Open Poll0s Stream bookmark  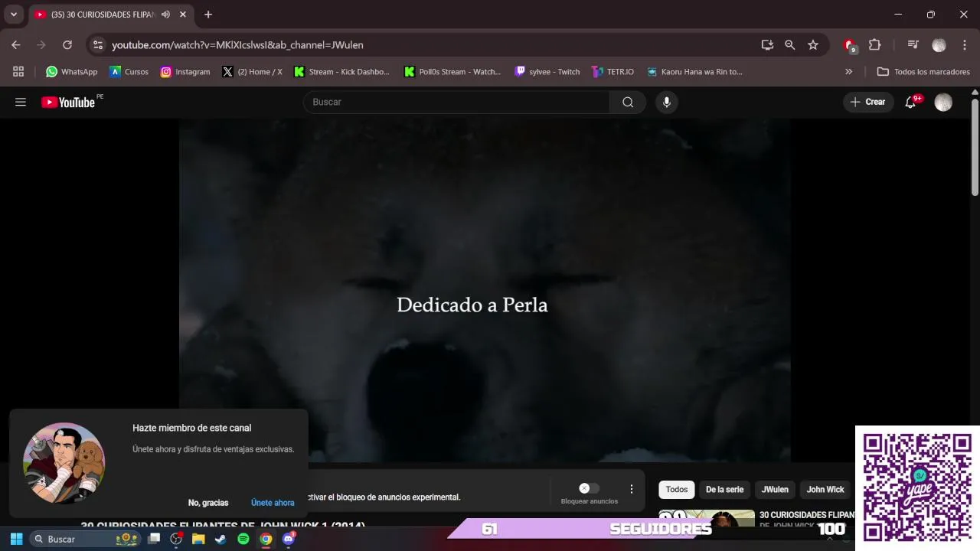click(x=452, y=72)
